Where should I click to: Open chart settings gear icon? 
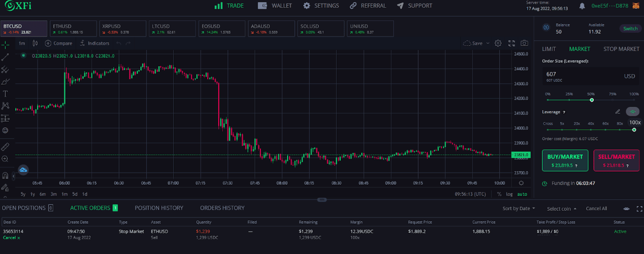498,43
